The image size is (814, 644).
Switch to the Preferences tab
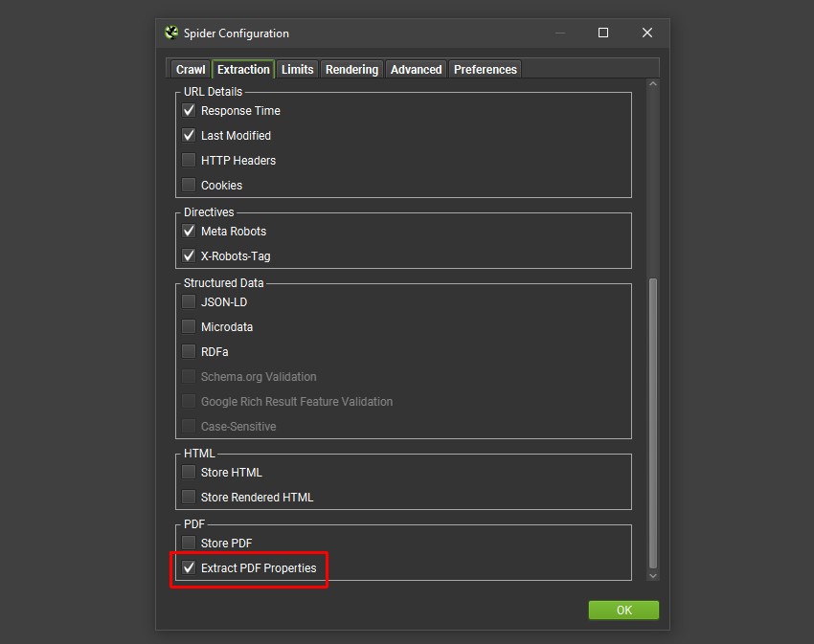click(x=486, y=70)
